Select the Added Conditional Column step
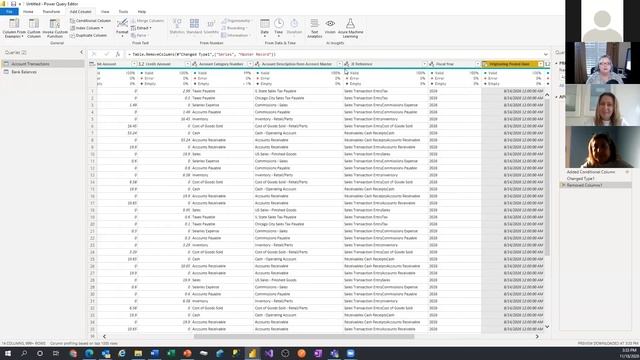The image size is (640, 360). (x=591, y=172)
